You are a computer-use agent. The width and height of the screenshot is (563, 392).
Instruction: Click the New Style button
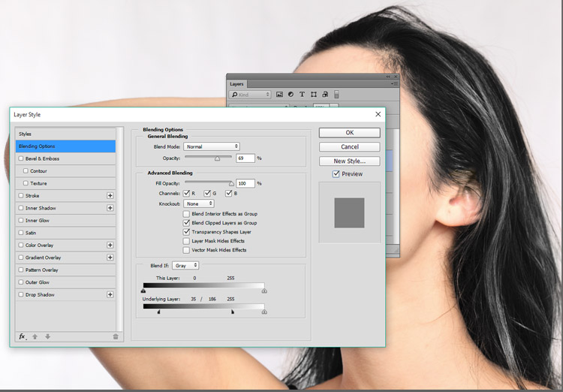349,161
